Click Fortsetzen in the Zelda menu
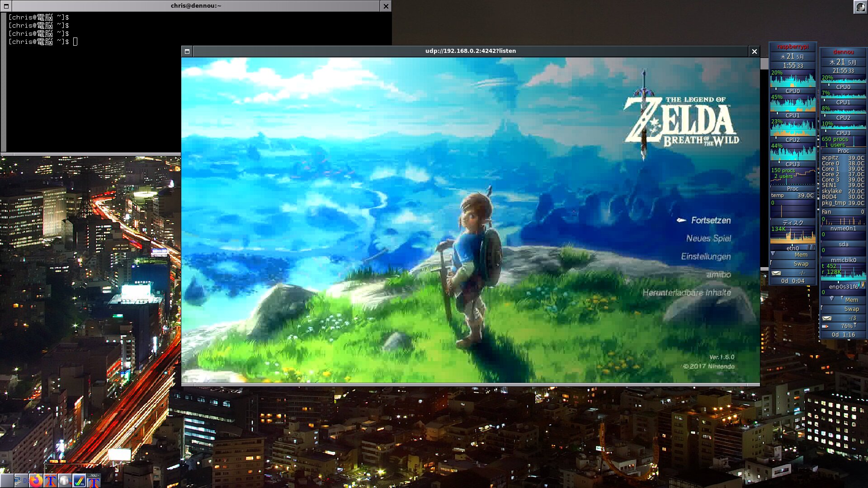Viewport: 868px width, 488px height. [711, 220]
